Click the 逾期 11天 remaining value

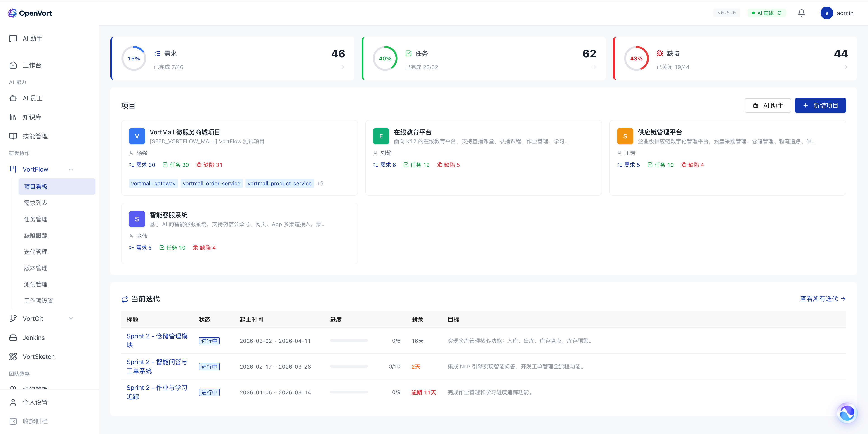[x=424, y=392]
